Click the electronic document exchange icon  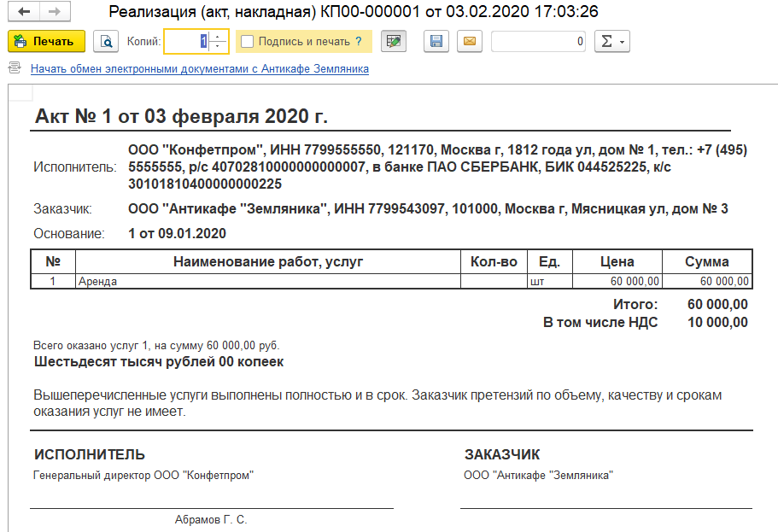coord(15,68)
